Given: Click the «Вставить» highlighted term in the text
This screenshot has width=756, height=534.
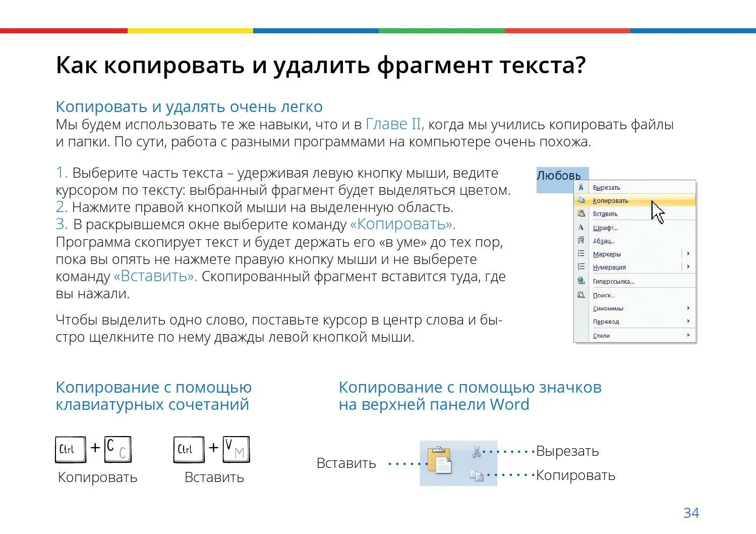Looking at the screenshot, I should point(156,277).
